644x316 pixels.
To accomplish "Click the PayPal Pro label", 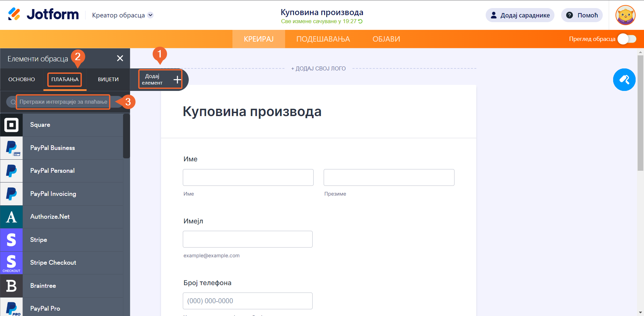I will pyautogui.click(x=45, y=309).
